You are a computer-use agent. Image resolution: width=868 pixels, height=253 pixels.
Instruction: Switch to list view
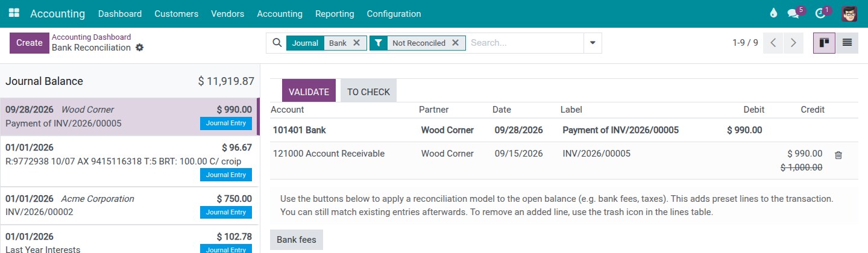tap(847, 43)
